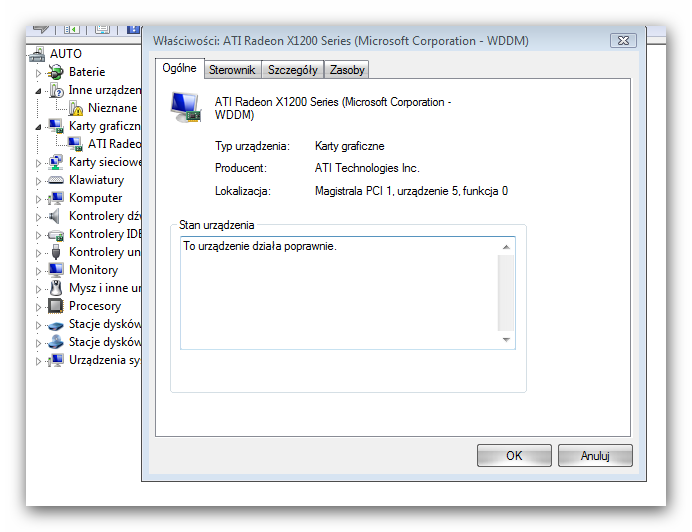692x532 pixels.
Task: Expand the Kontrolery IDE node
Action: pos(38,235)
